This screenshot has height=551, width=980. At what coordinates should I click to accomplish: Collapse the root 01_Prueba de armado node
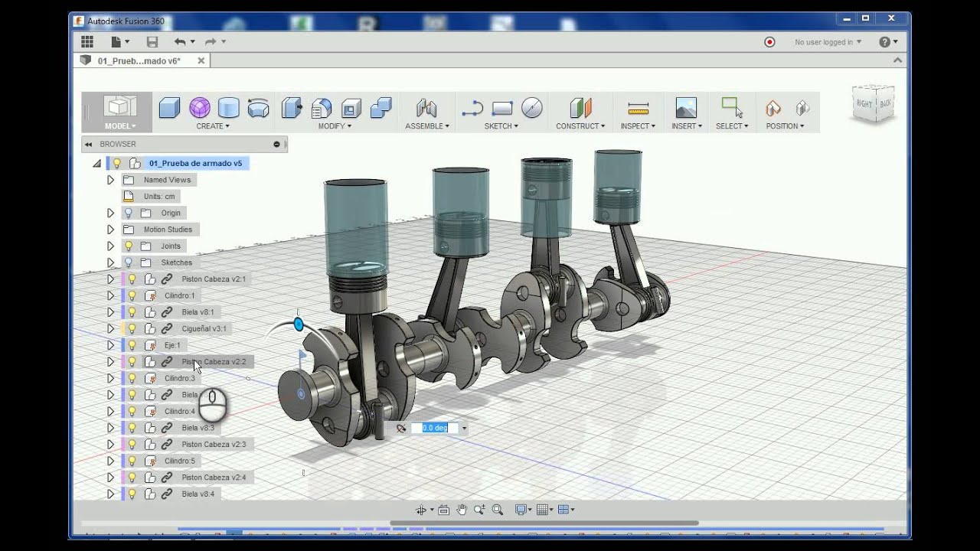[x=96, y=163]
